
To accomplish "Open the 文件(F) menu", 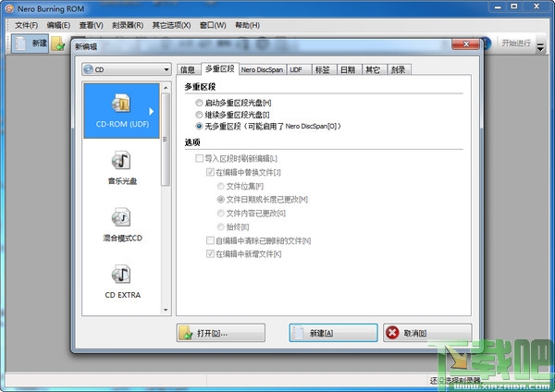I will pyautogui.click(x=26, y=25).
